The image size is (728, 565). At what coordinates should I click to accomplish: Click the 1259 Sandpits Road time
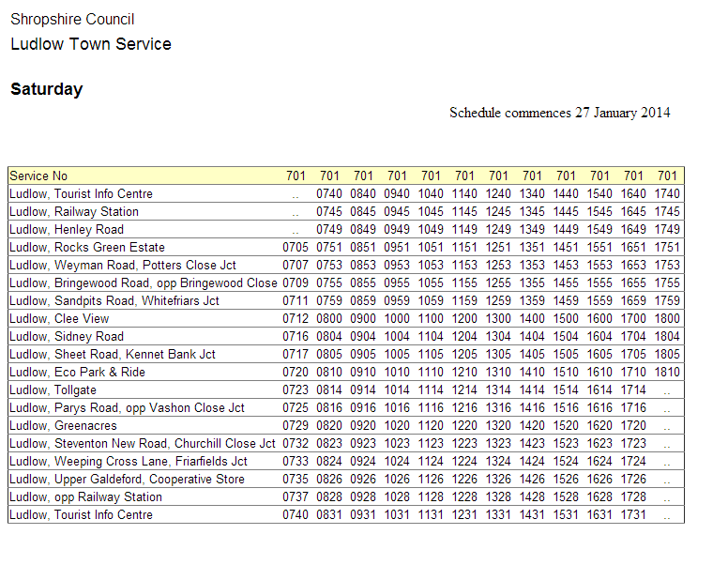[x=498, y=301]
